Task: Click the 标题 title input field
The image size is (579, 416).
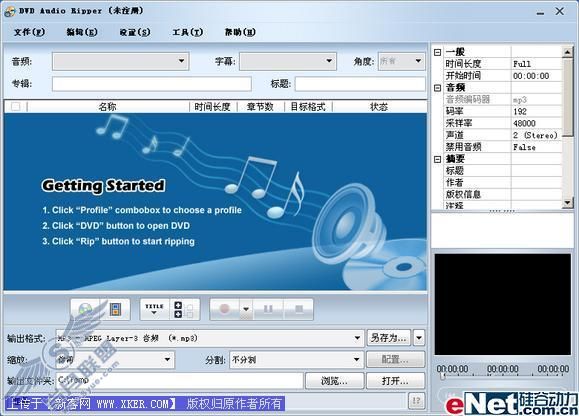Action: tap(360, 84)
